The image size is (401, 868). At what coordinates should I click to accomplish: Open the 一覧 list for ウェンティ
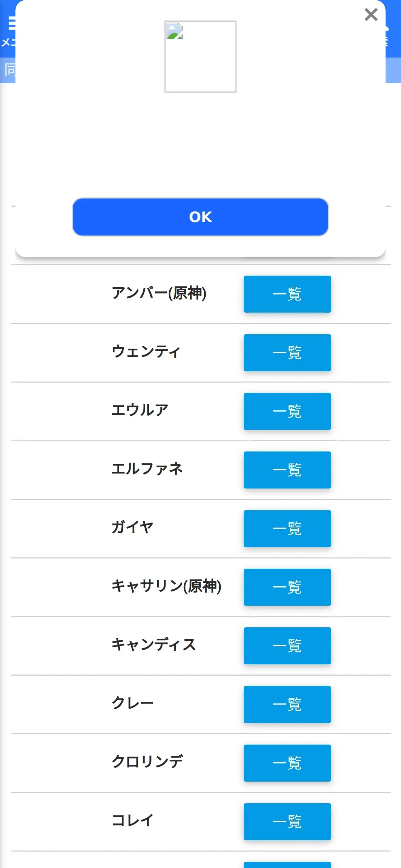[x=287, y=353]
